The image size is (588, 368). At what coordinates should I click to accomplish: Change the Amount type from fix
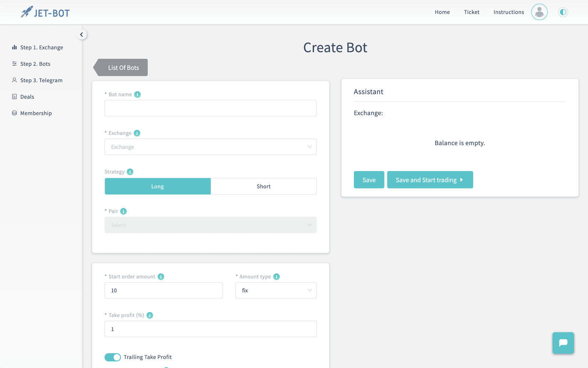click(x=276, y=290)
